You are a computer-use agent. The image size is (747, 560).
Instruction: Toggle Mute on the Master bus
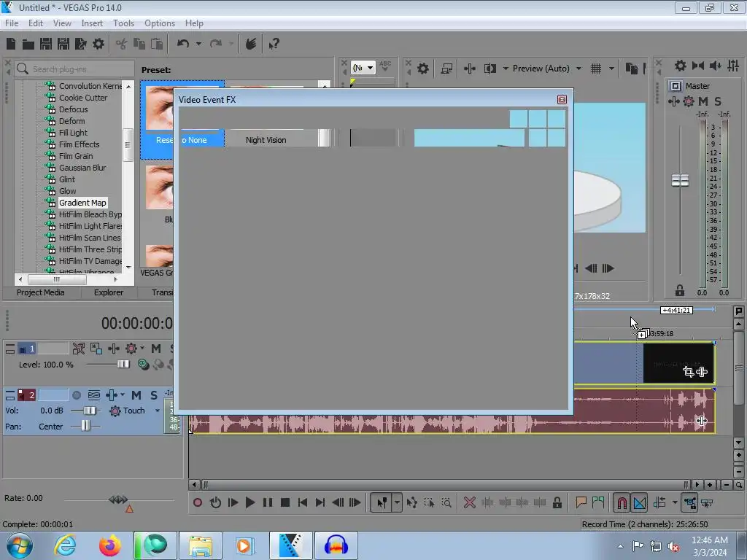point(703,101)
